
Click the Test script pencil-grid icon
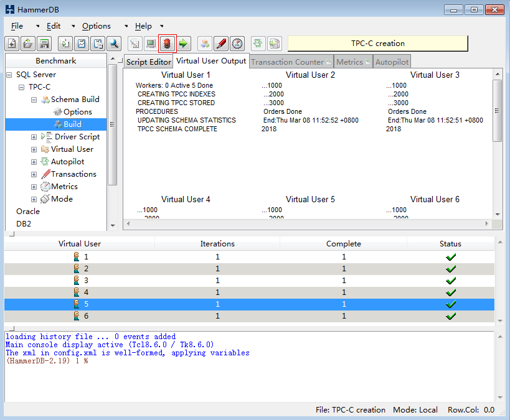[135, 44]
